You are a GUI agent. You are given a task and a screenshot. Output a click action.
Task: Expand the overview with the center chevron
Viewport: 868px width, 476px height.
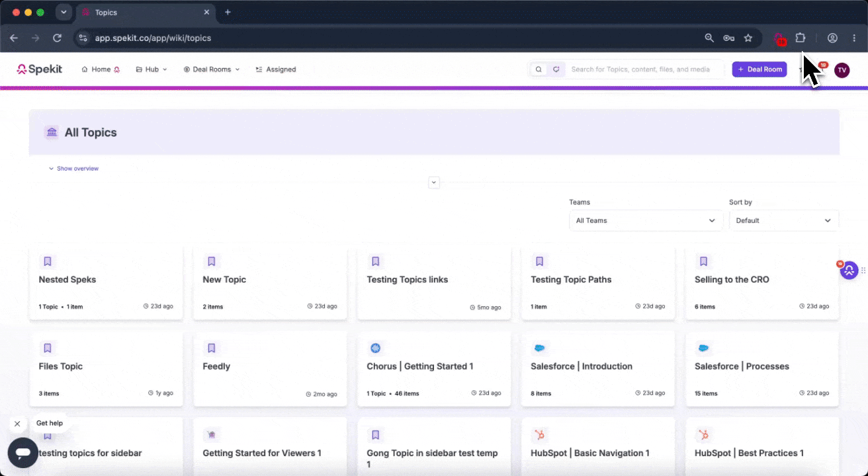click(x=434, y=182)
